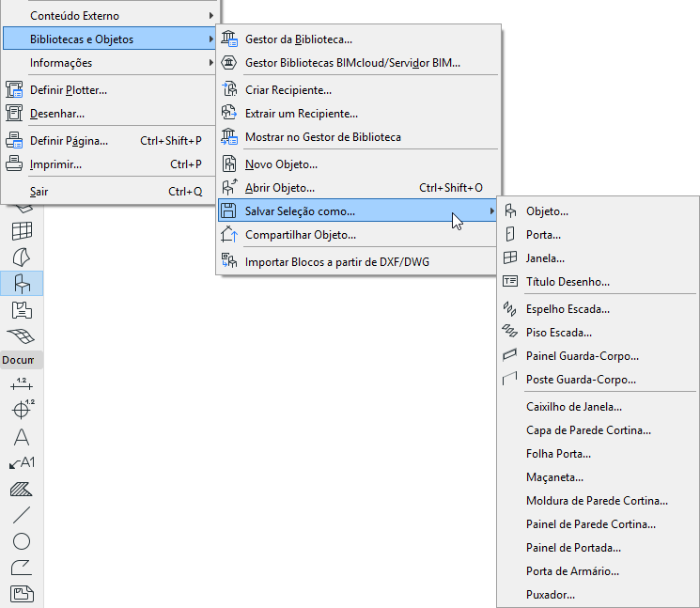Save selection as Janela...
This screenshot has width=700, height=608.
[x=598, y=258]
